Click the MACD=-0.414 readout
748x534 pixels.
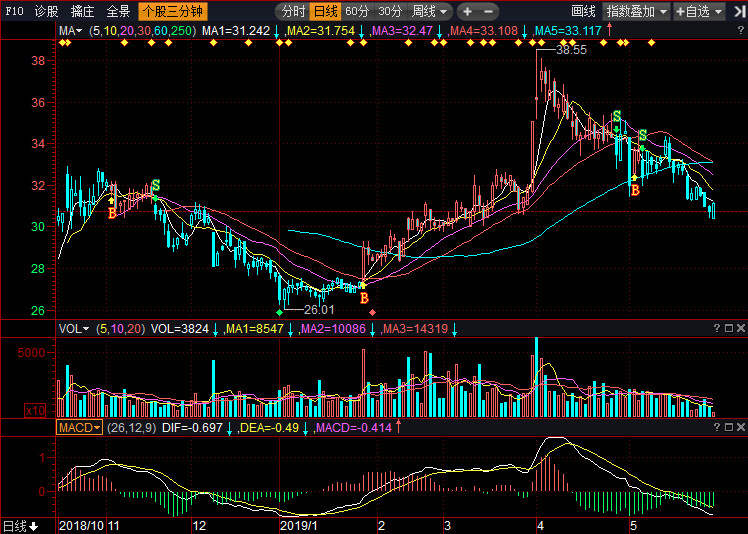[x=353, y=428]
